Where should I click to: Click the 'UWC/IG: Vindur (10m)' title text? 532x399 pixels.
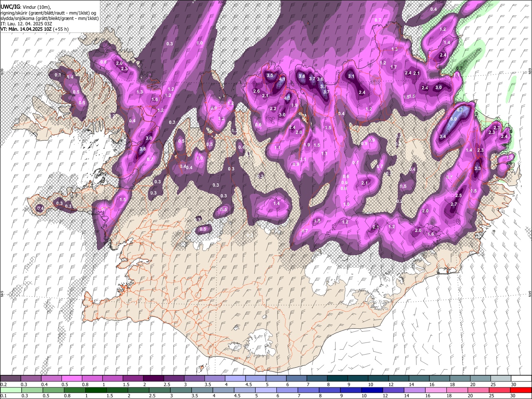pyautogui.click(x=25, y=7)
